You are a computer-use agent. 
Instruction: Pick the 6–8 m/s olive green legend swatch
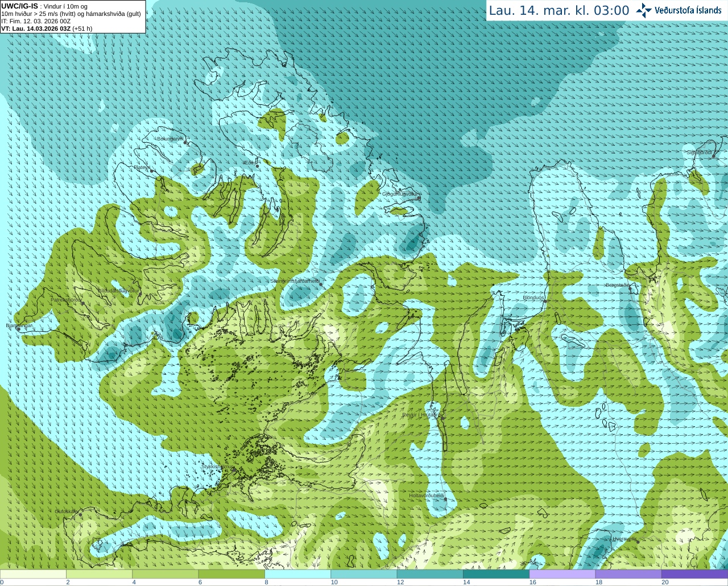coord(231,574)
